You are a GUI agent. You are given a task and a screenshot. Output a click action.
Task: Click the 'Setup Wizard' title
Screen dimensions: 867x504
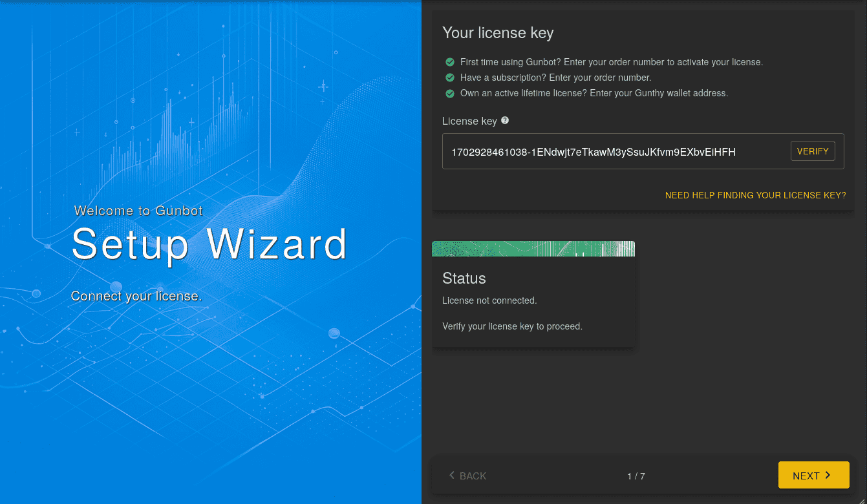[209, 244]
